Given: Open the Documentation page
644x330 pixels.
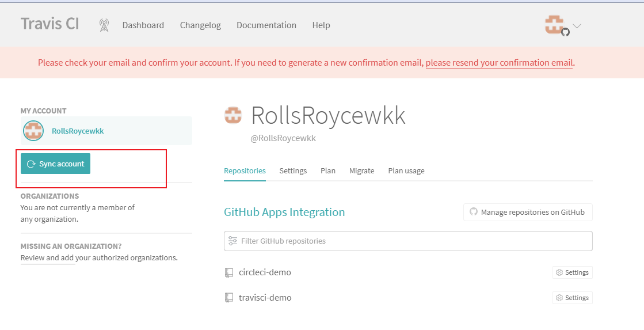Looking at the screenshot, I should coord(266,25).
